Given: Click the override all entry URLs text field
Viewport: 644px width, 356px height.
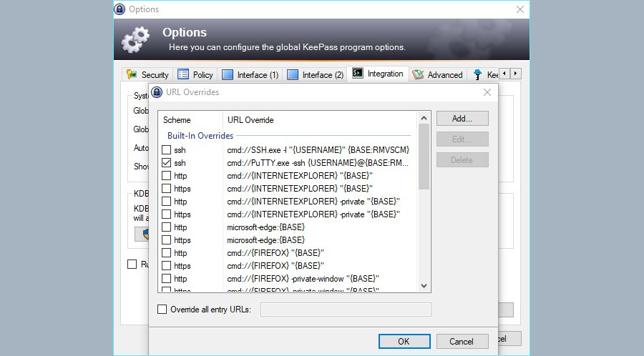Looking at the screenshot, I should [x=346, y=310].
